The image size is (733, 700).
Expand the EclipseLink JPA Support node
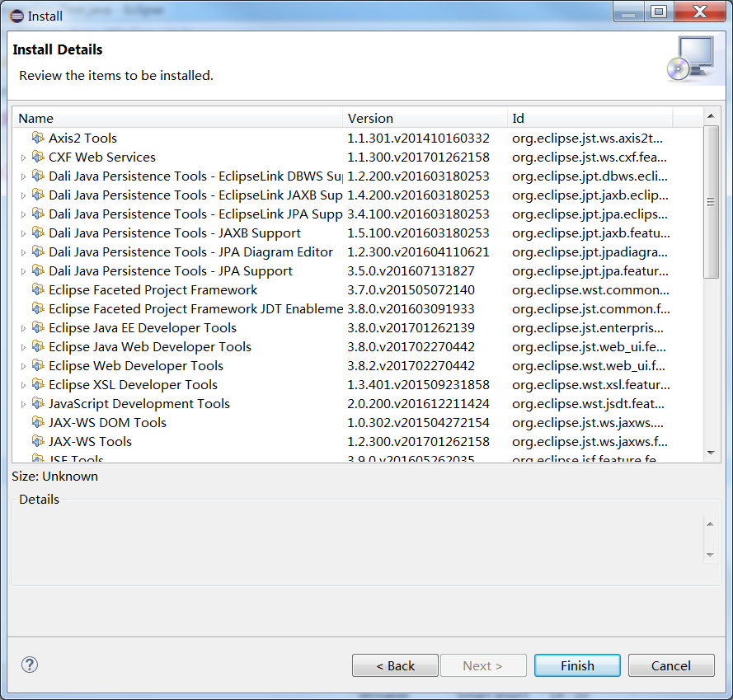[x=23, y=214]
